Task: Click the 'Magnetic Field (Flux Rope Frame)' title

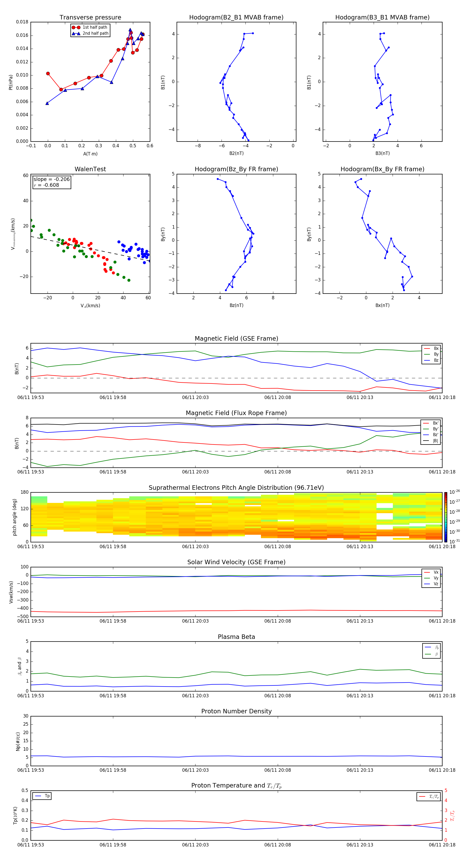Action: coord(236,413)
